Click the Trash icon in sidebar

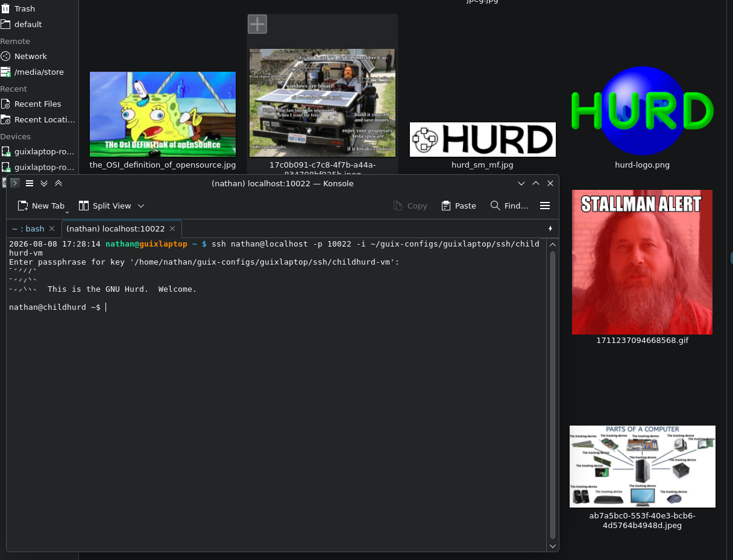click(x=5, y=8)
